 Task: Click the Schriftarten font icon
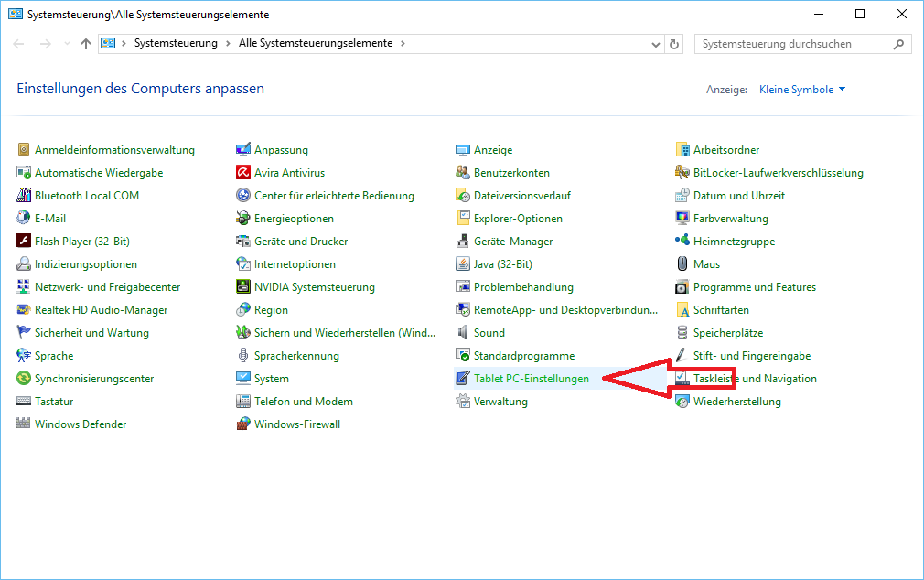click(682, 309)
